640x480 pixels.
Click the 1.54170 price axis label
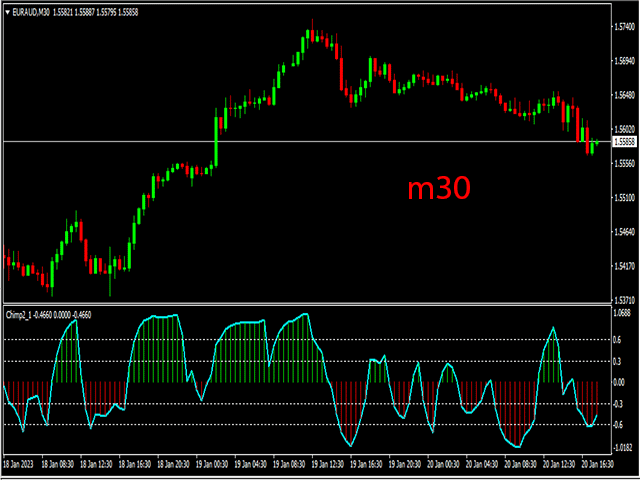point(624,267)
